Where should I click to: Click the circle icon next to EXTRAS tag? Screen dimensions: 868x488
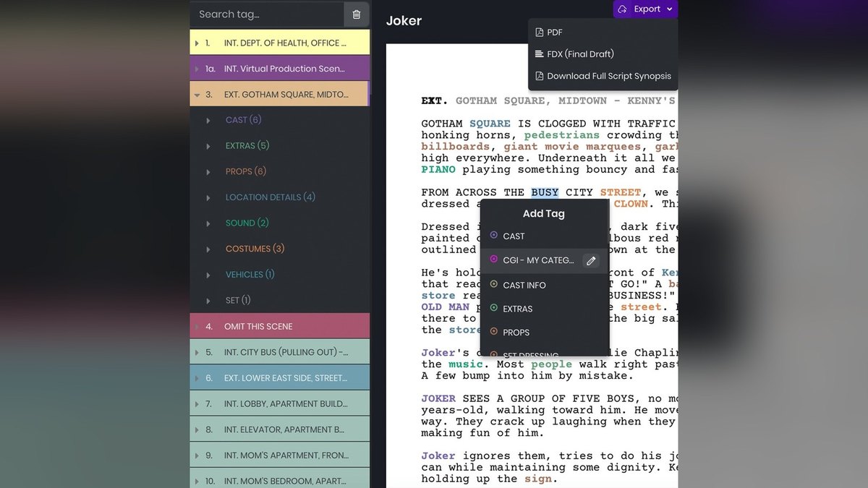[494, 309]
